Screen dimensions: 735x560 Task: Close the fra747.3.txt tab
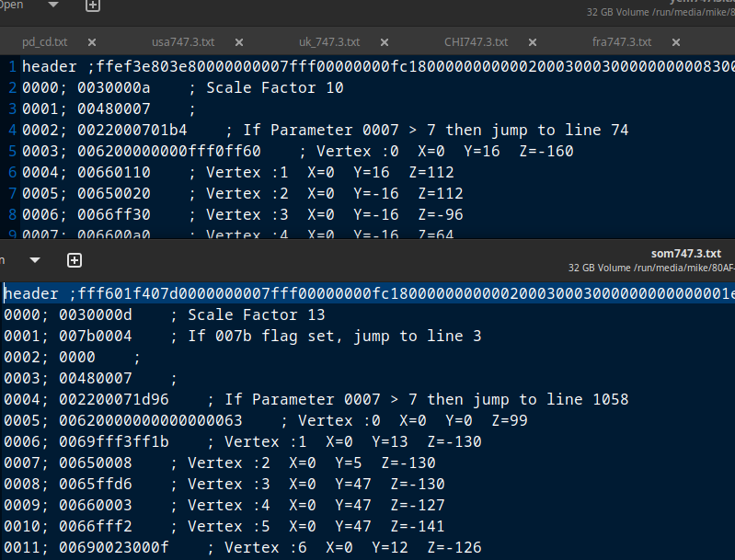point(675,42)
